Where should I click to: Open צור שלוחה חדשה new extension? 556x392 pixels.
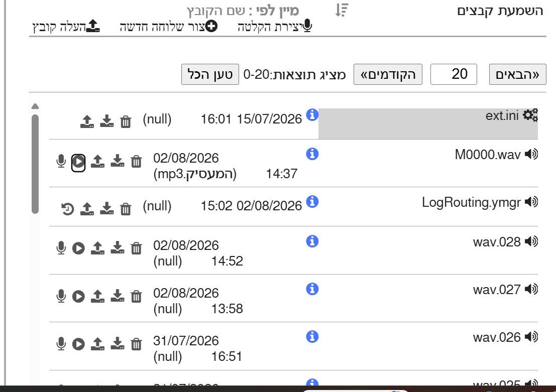tap(169, 27)
